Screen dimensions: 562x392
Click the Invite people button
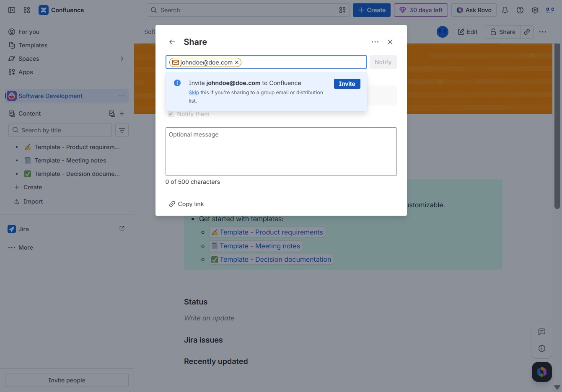tap(67, 380)
